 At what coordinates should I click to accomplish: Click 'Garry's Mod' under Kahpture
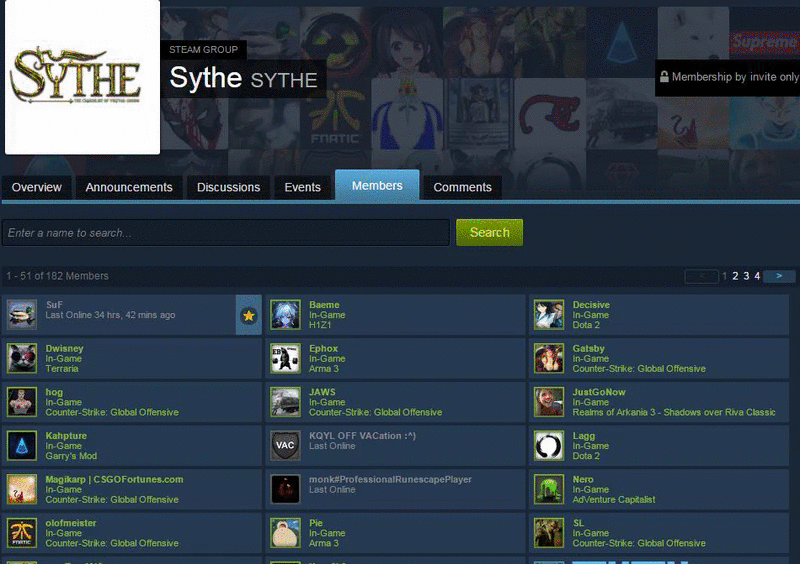71,456
